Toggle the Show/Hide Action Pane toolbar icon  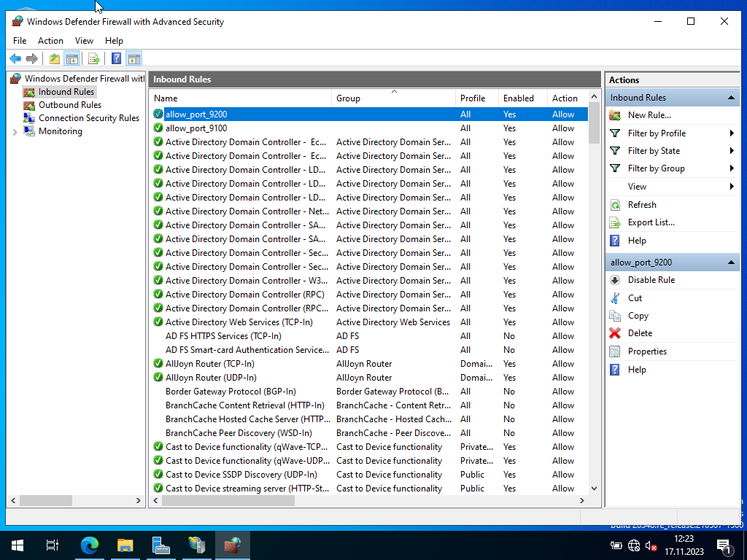point(134,59)
